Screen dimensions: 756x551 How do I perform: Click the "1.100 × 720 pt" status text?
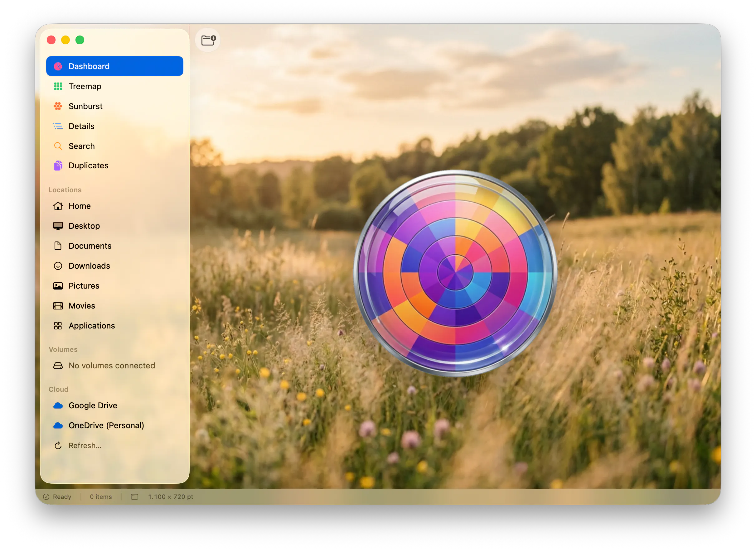[171, 497]
